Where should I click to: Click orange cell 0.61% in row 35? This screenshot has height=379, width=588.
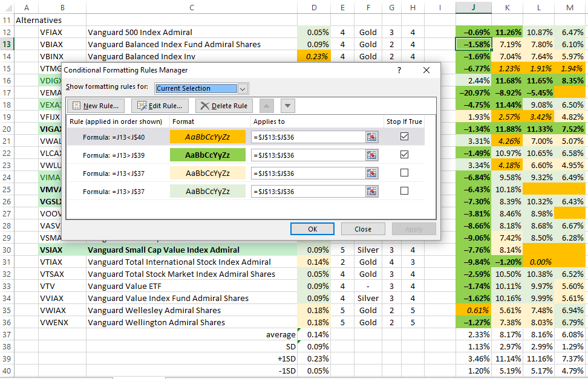[x=474, y=311]
